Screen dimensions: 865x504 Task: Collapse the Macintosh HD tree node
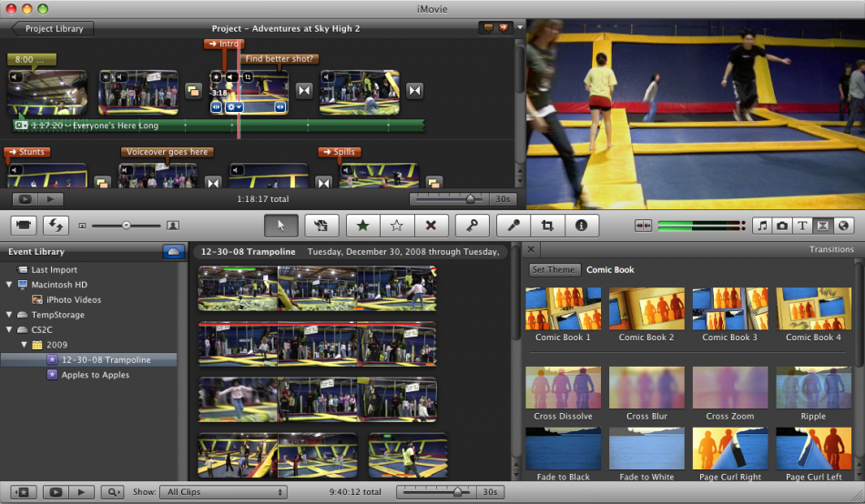click(x=9, y=285)
